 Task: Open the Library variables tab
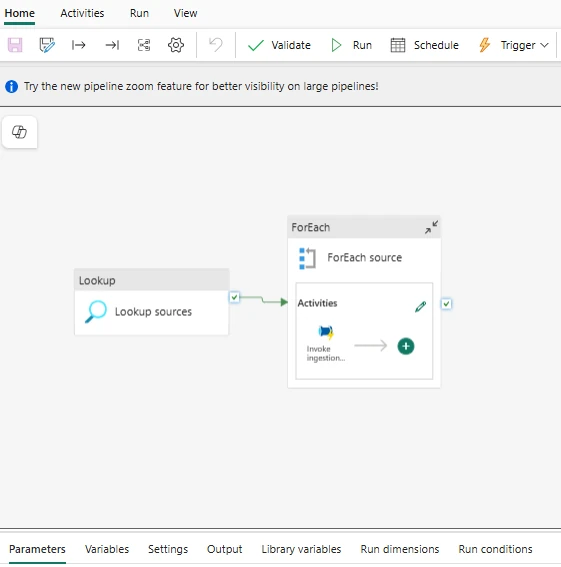pyautogui.click(x=301, y=549)
